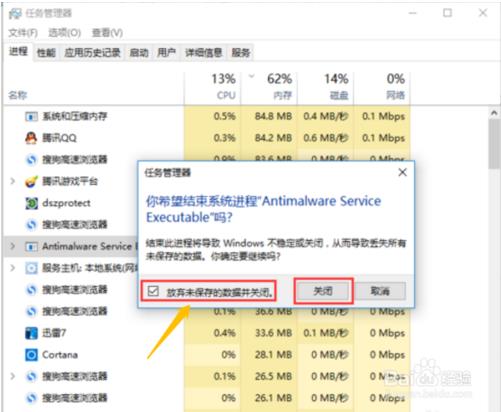Click the Sogou icon on the 26.1 MB row
This screenshot has height=412, width=501.
(x=31, y=398)
